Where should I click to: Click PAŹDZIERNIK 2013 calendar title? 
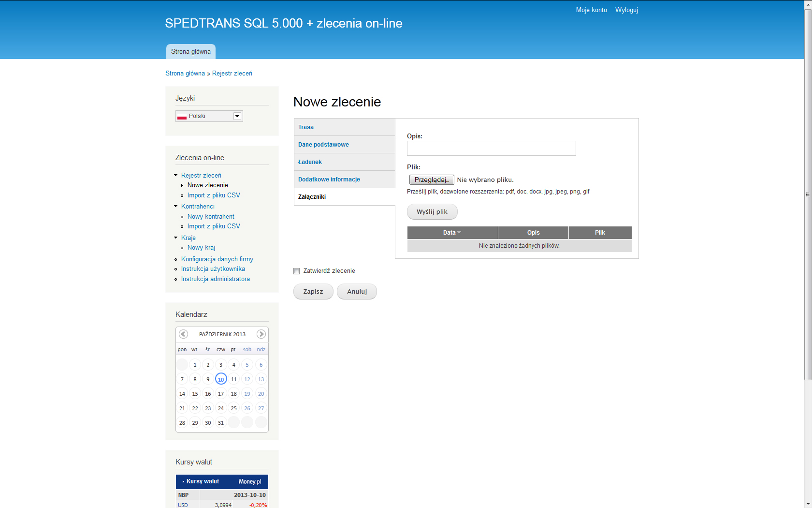222,334
